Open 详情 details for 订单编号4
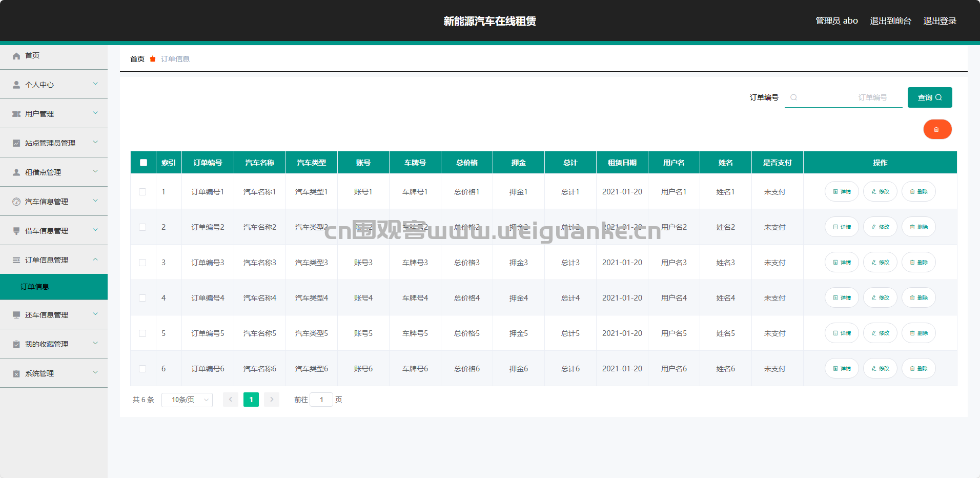The width and height of the screenshot is (980, 478). 842,297
